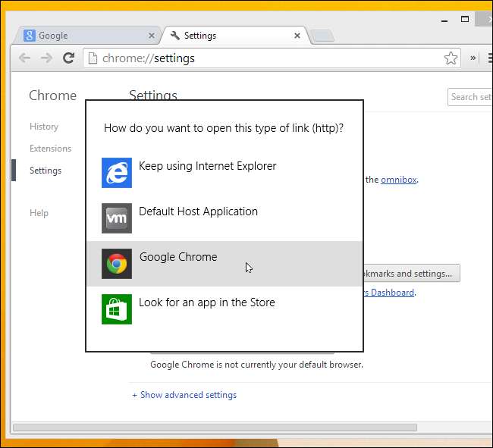Bookmark this page with the star
The width and height of the screenshot is (493, 448).
click(x=451, y=58)
